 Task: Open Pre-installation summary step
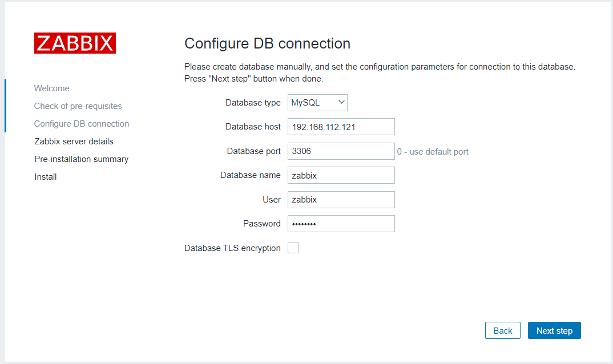click(81, 159)
